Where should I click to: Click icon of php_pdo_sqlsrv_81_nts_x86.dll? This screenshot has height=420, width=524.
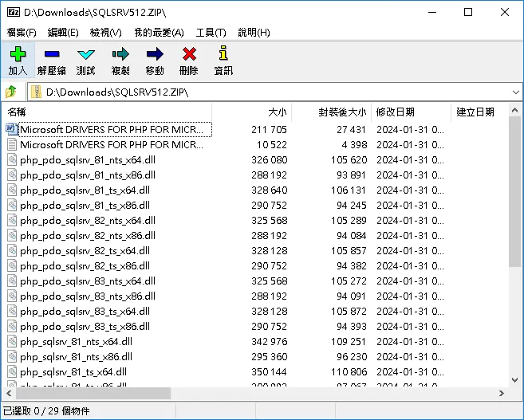(x=12, y=175)
